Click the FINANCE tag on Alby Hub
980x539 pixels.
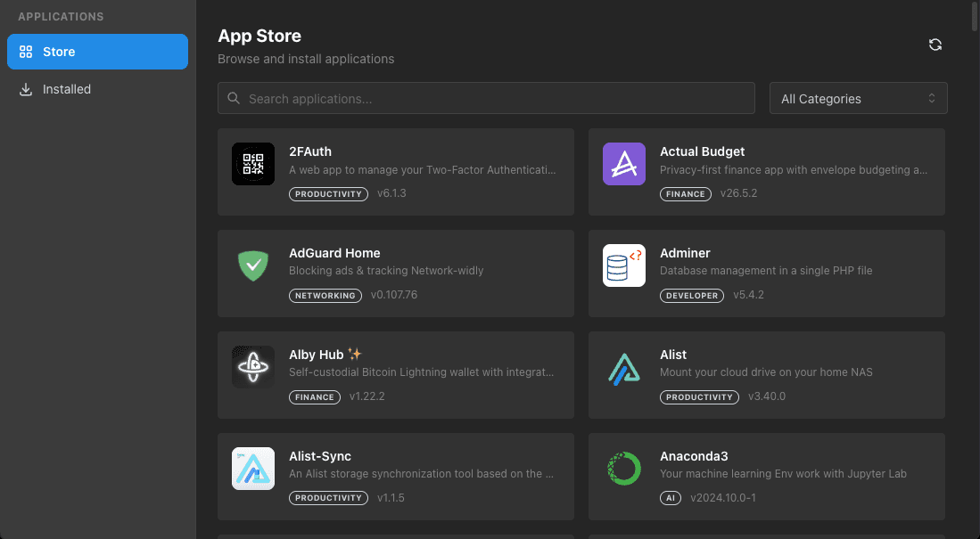point(315,397)
